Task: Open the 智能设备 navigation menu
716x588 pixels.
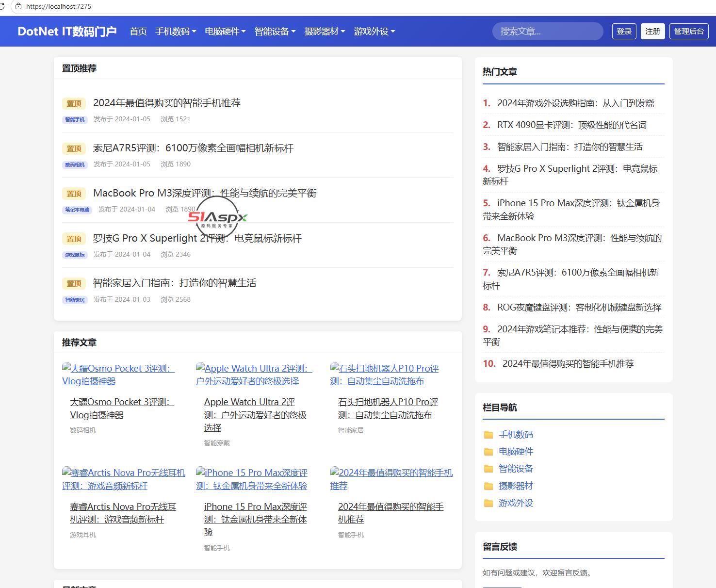Action: [275, 32]
